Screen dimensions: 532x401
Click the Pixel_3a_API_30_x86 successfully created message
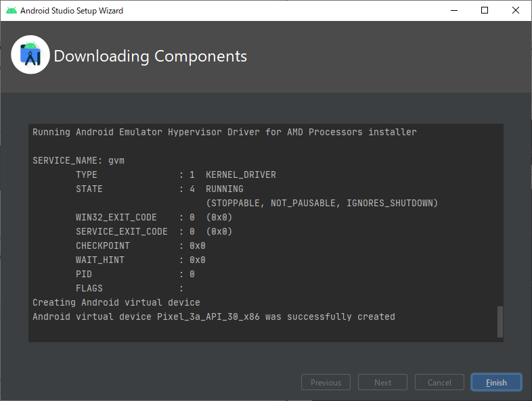tap(213, 316)
